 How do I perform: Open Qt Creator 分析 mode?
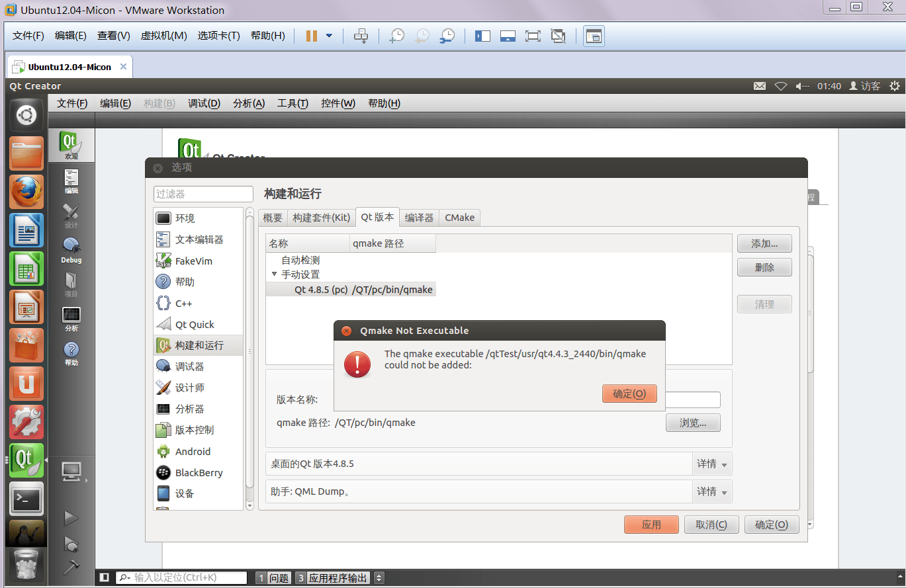coord(71,319)
